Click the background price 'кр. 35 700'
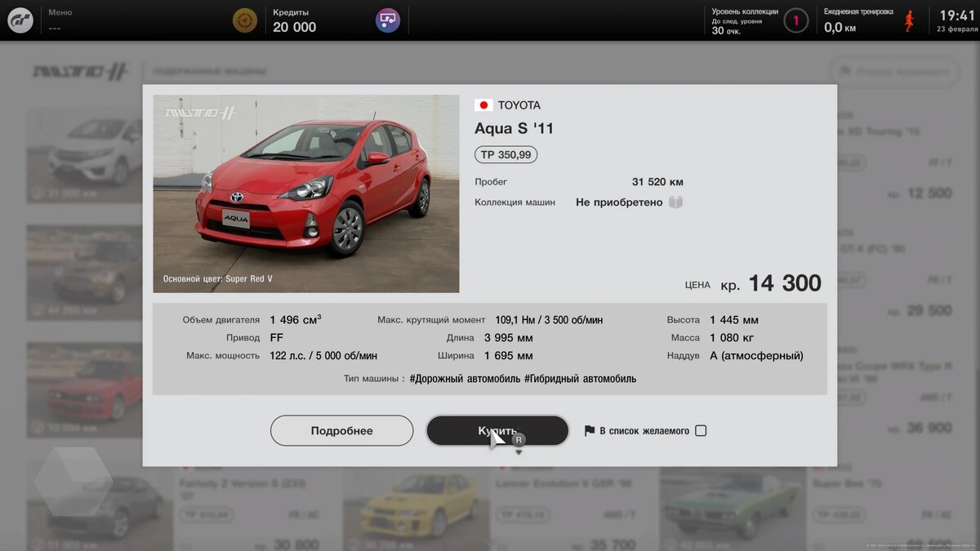The height and width of the screenshot is (551, 980). click(x=602, y=545)
